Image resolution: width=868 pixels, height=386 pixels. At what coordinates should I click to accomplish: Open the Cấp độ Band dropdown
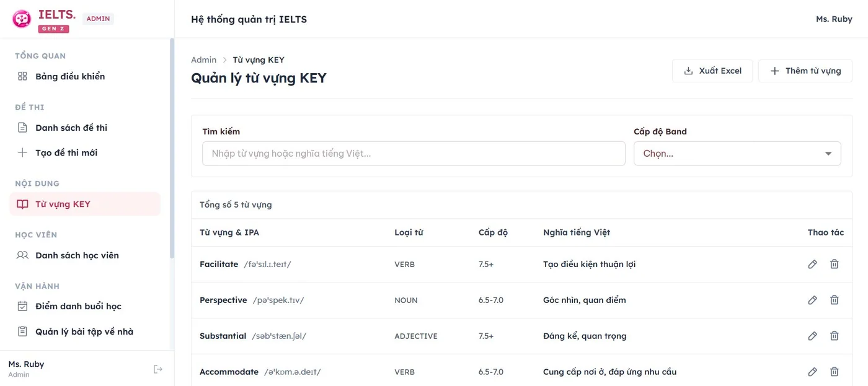737,154
